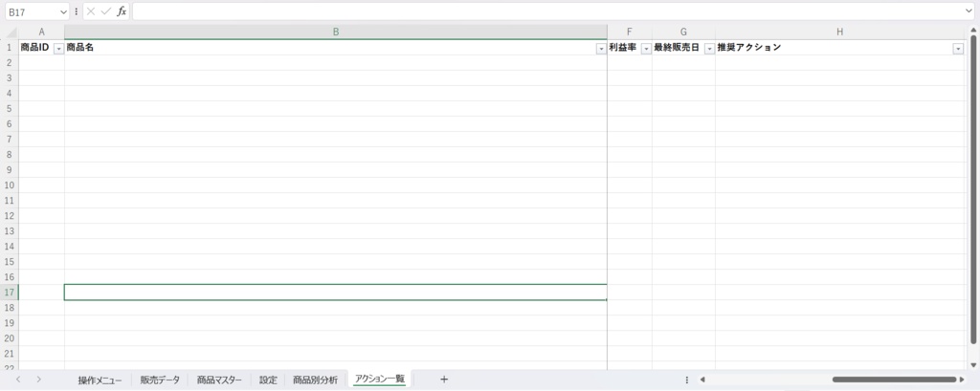
Task: Open the 推奨アクション filter dropdown
Action: [958, 50]
